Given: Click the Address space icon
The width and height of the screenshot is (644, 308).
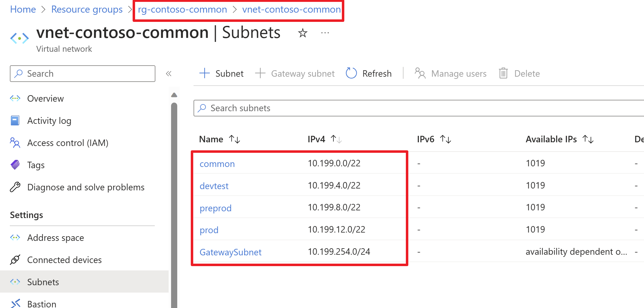Looking at the screenshot, I should pyautogui.click(x=15, y=237).
